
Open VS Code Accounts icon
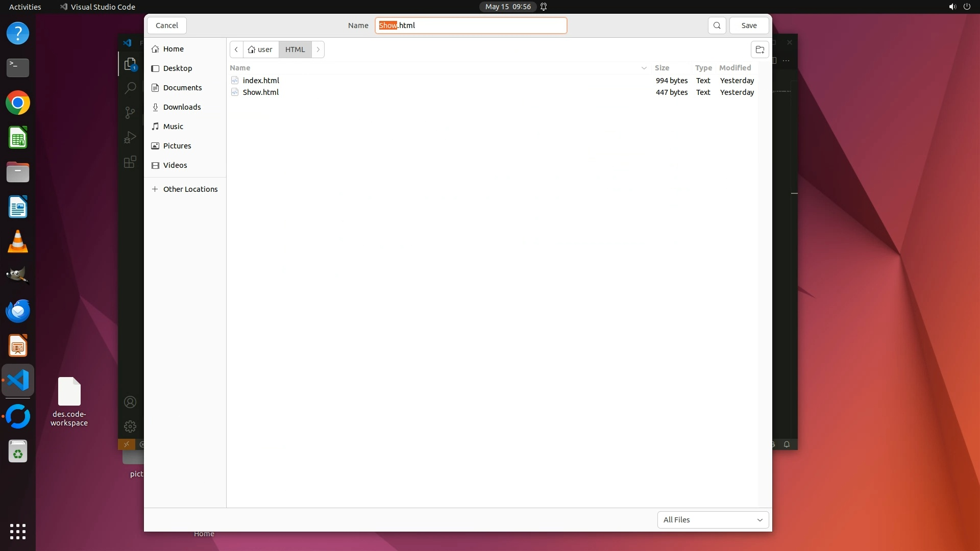tap(130, 402)
